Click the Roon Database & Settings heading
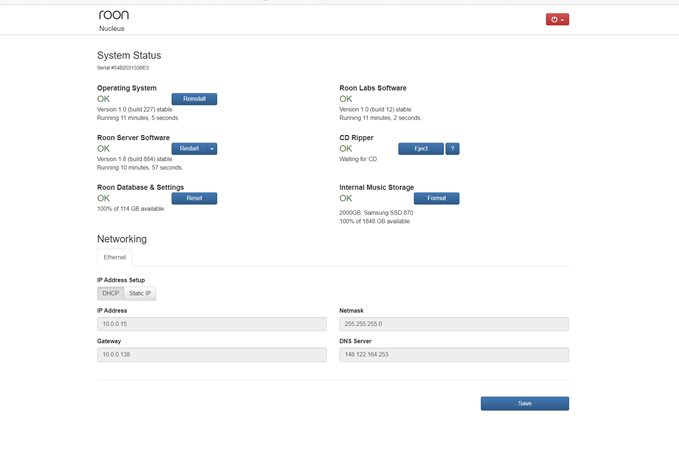 140,187
